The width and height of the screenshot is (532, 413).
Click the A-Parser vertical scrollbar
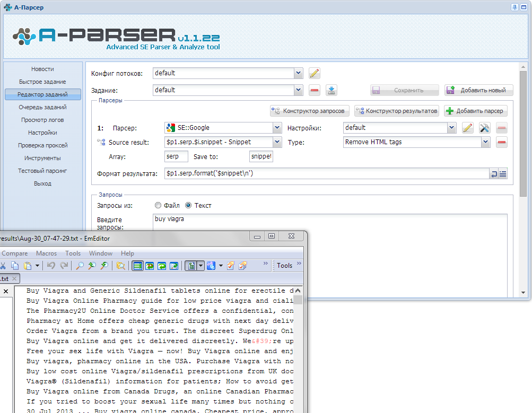coord(523,134)
